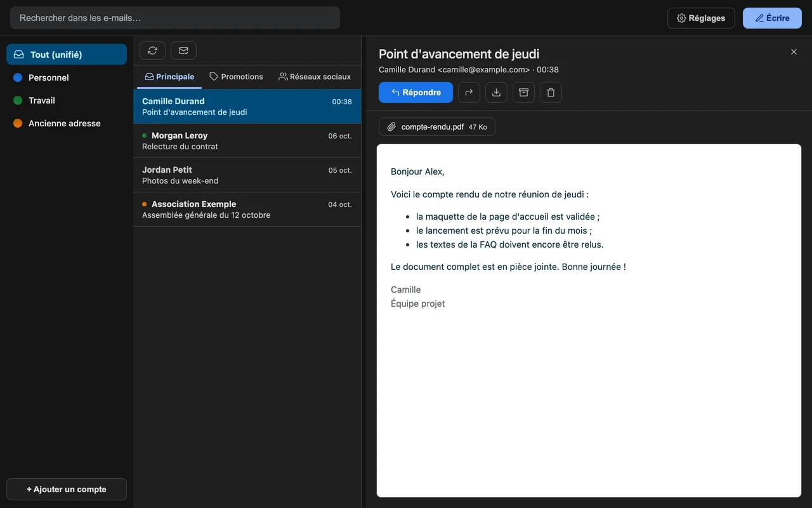The width and height of the screenshot is (812, 508).
Task: Click the Ajouter un compte button
Action: [x=67, y=489]
